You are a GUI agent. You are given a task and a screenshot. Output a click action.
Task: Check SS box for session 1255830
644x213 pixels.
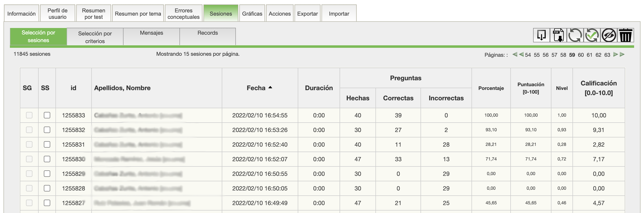[47, 159]
